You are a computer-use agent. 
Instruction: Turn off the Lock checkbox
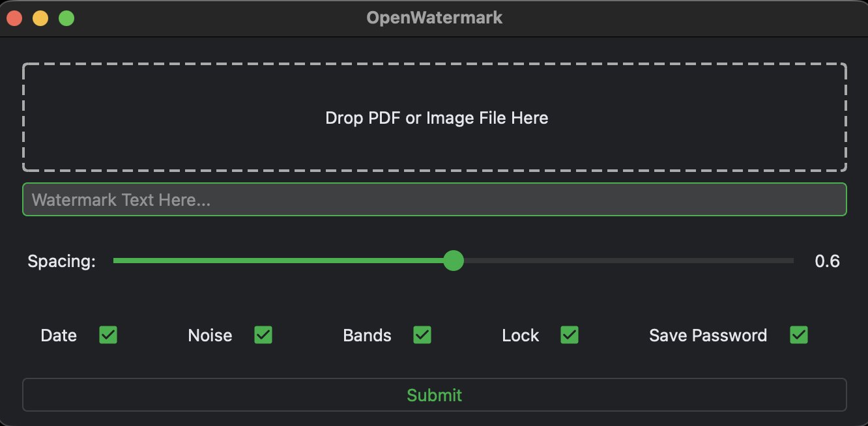(570, 335)
